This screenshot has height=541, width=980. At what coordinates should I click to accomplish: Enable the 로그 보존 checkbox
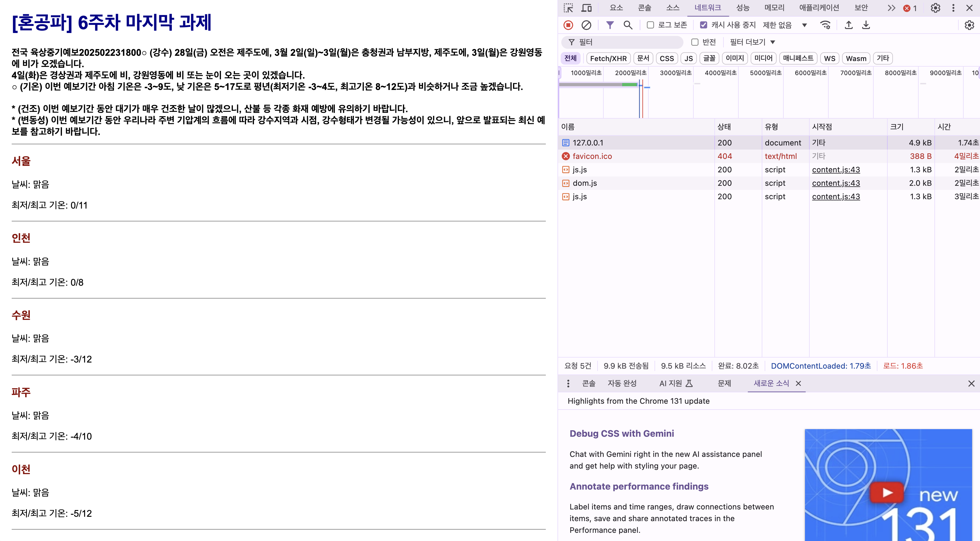tap(650, 25)
